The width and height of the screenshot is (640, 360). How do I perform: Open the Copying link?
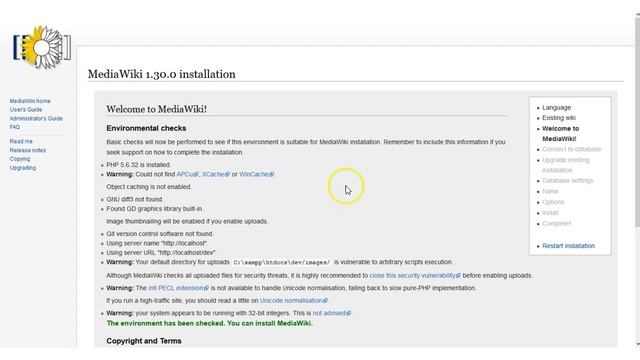(x=20, y=159)
